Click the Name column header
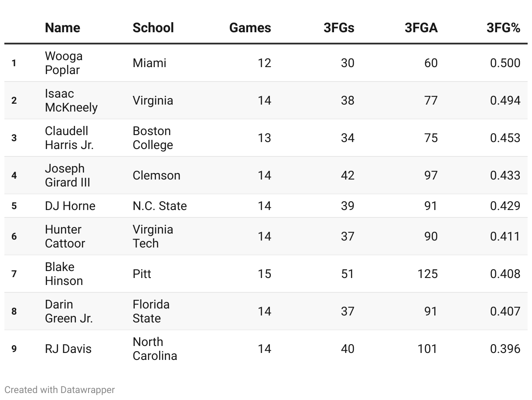532x400 pixels. tap(62, 28)
